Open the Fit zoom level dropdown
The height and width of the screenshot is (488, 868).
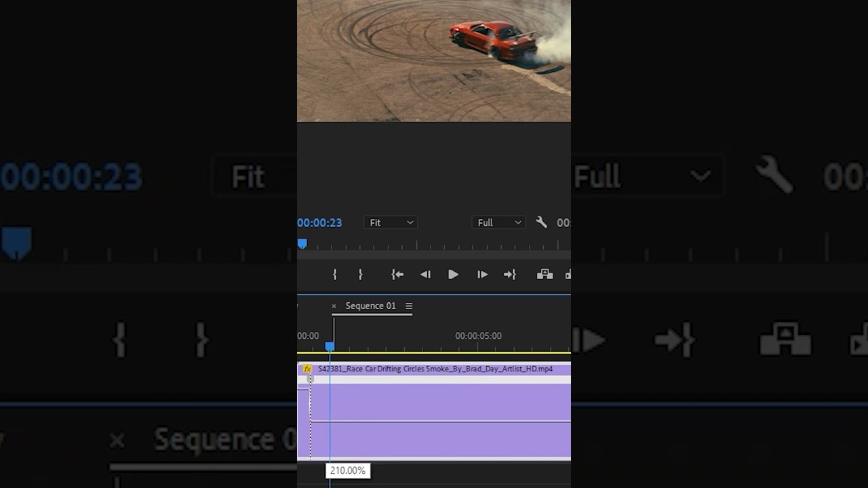tap(391, 222)
